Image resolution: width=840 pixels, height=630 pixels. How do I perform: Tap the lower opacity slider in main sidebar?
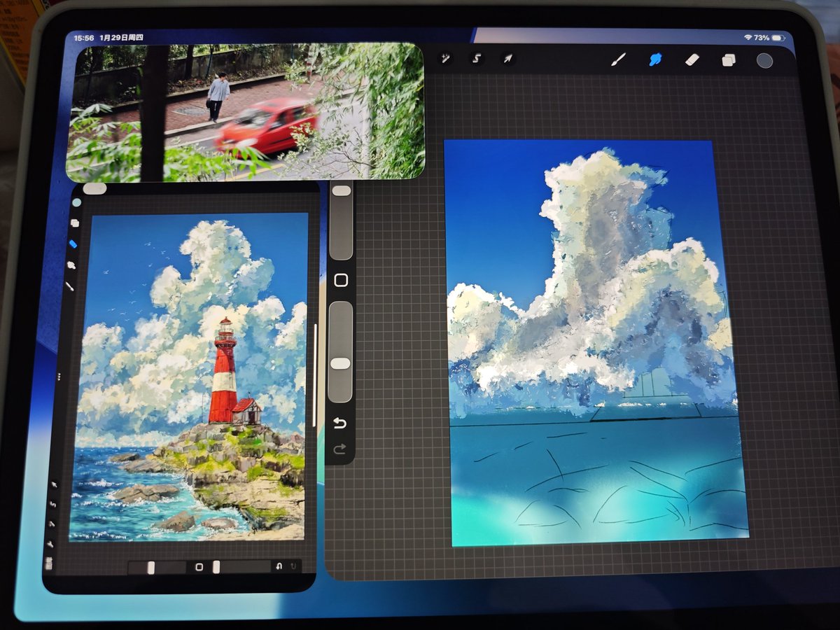point(340,351)
